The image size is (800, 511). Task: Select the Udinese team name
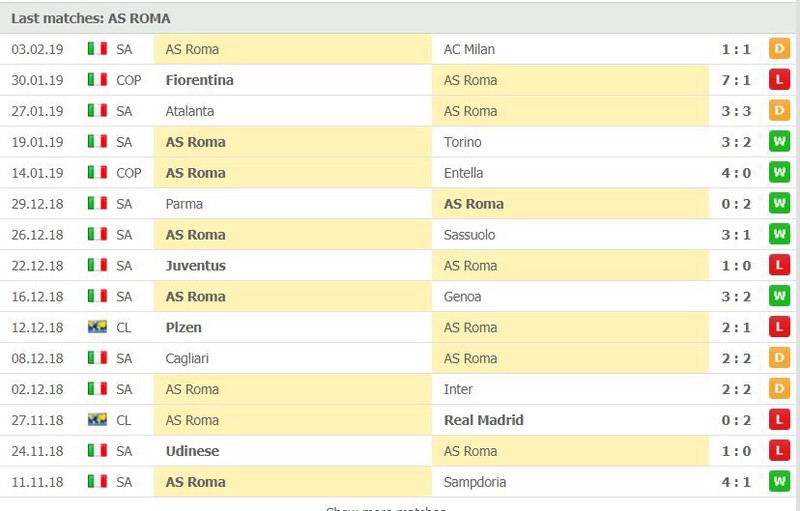point(192,451)
